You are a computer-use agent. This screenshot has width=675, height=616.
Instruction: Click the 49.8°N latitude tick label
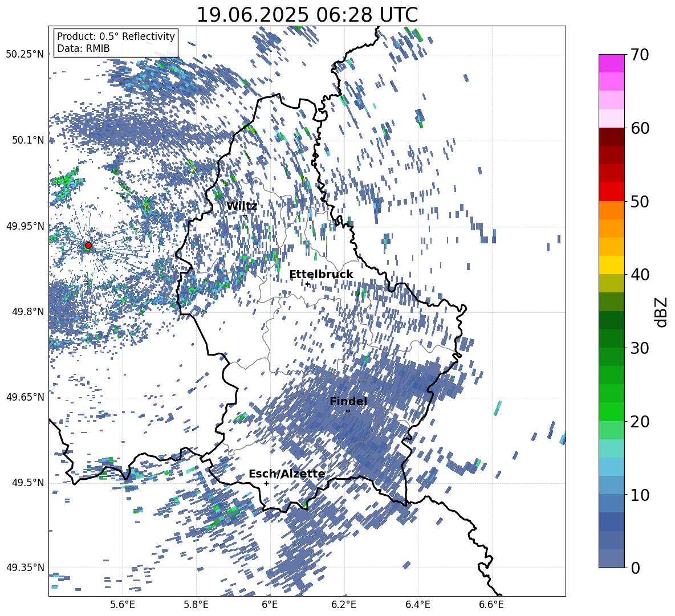click(27, 312)
